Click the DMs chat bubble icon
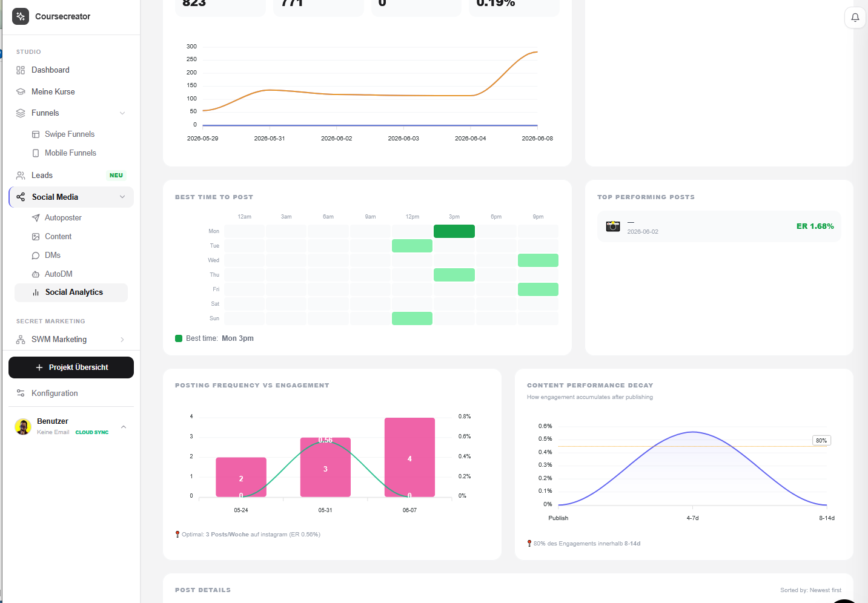 tap(36, 255)
